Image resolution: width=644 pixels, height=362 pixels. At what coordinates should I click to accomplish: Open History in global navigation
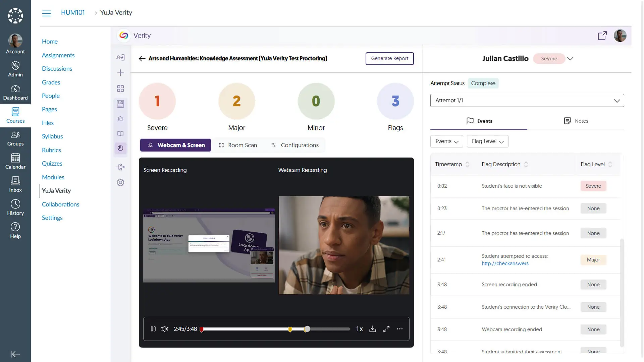click(15, 208)
